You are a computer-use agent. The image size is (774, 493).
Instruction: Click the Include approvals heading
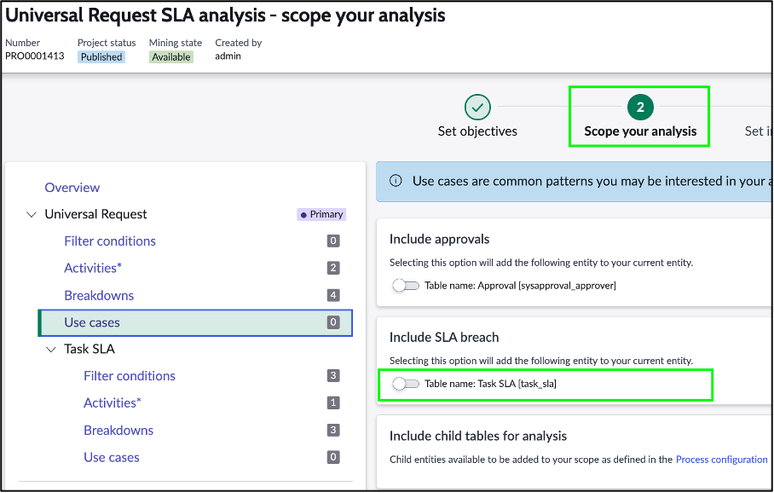coord(439,239)
